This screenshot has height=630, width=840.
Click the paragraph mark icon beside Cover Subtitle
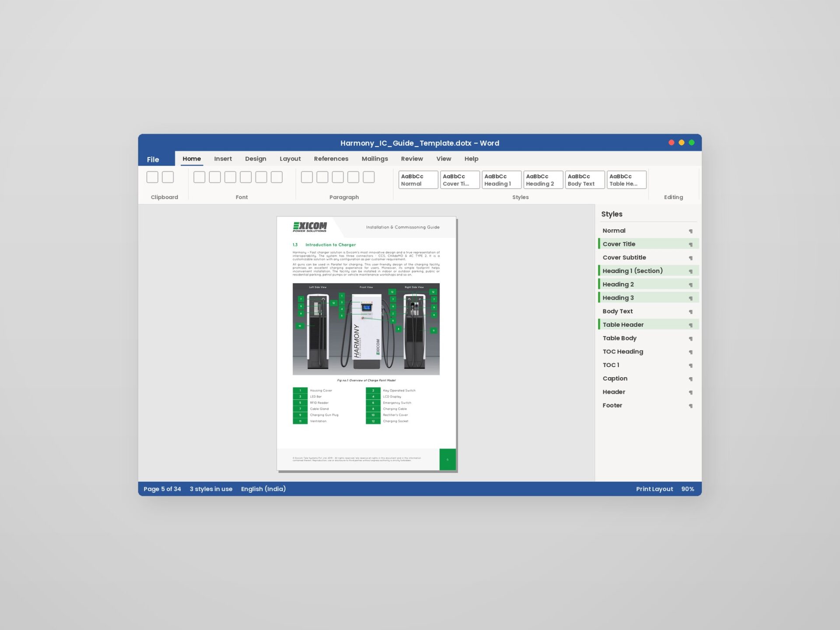tap(691, 258)
